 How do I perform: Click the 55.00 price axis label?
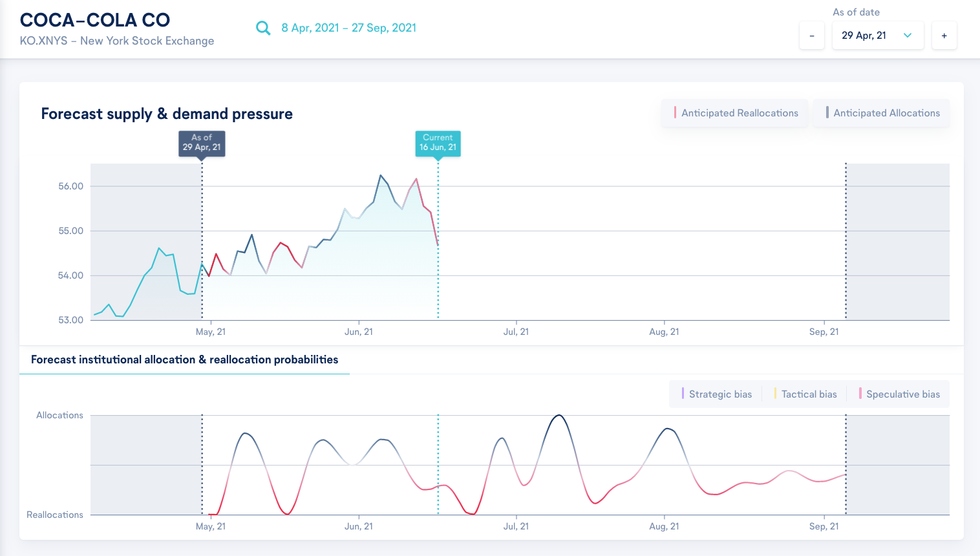tap(70, 231)
